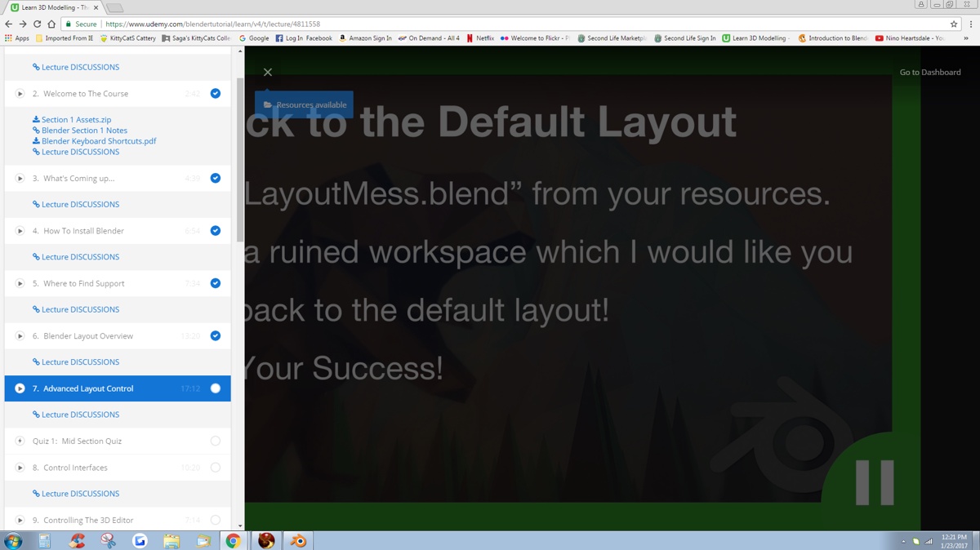Go to Dashboard link

tap(930, 73)
